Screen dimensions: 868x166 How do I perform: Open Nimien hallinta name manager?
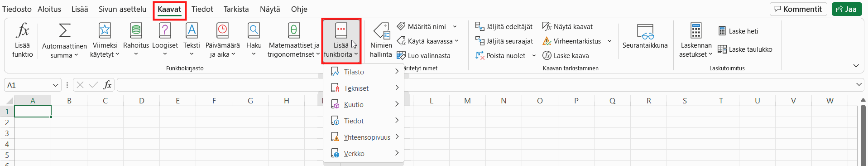click(381, 40)
